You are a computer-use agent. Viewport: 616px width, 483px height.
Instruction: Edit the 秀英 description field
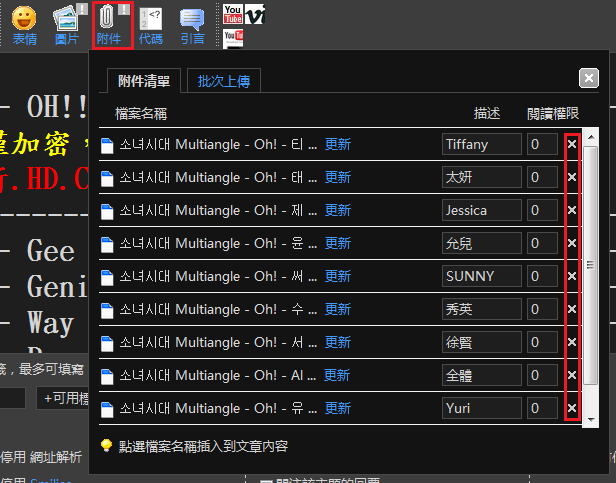click(482, 309)
